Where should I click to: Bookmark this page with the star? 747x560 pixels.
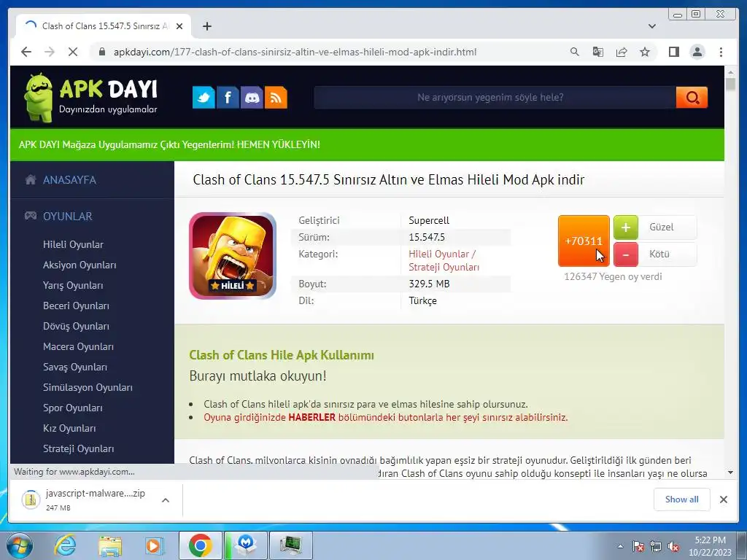click(645, 52)
